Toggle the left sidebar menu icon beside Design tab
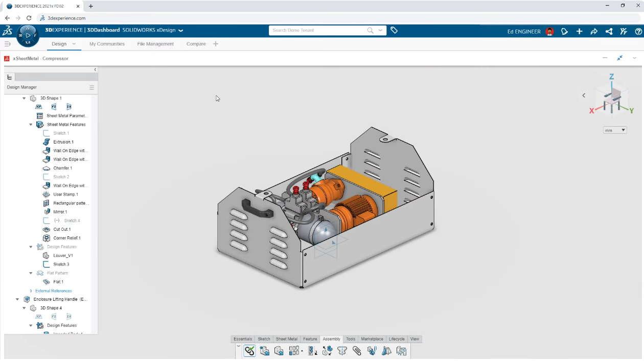Image resolution: width=644 pixels, height=361 pixels. pos(8,44)
